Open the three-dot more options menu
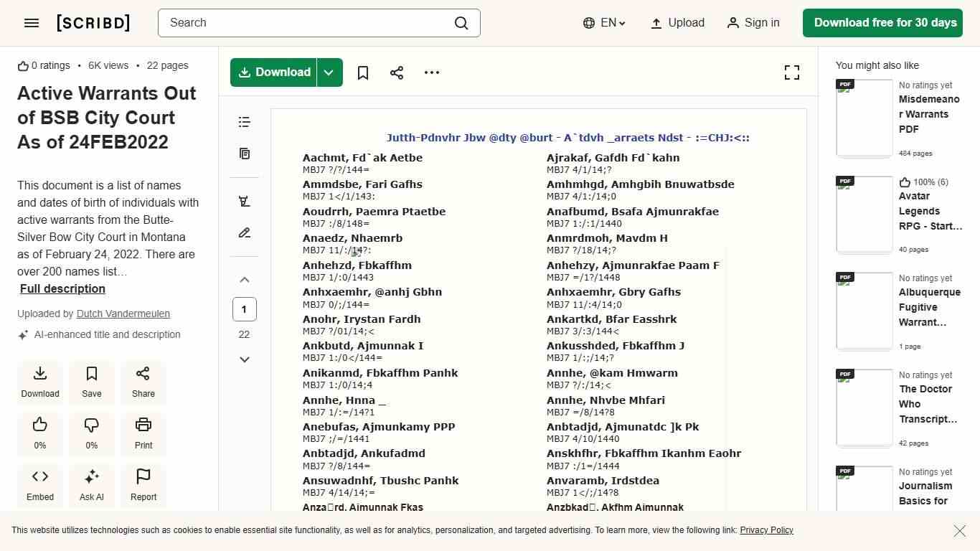This screenshot has height=551, width=980. [x=431, y=72]
